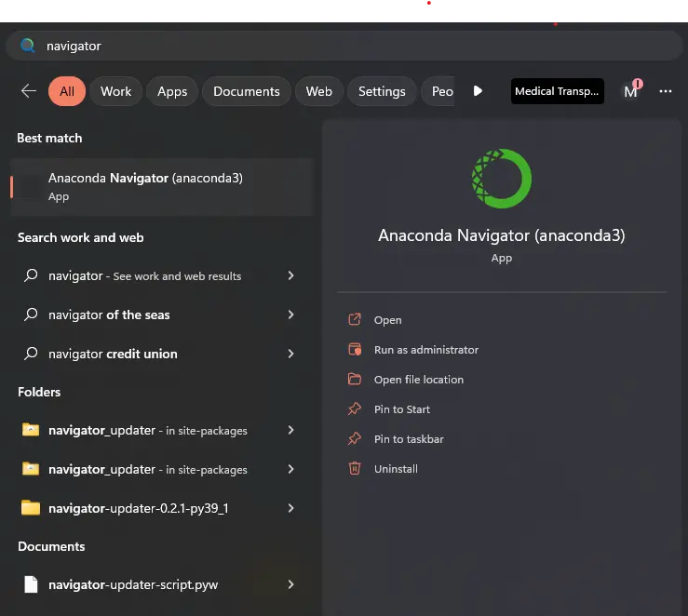Click magnifier icon beside navigator credit union

31,354
